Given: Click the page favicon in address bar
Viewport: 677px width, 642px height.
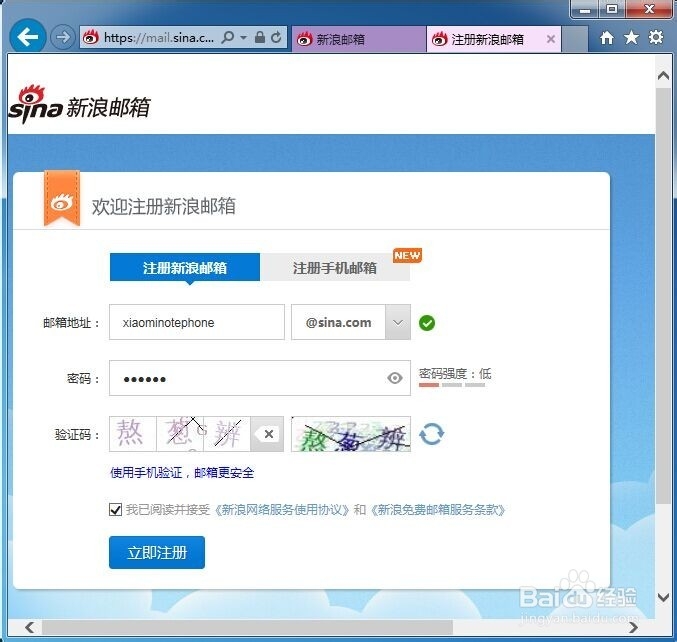Looking at the screenshot, I should [91, 38].
